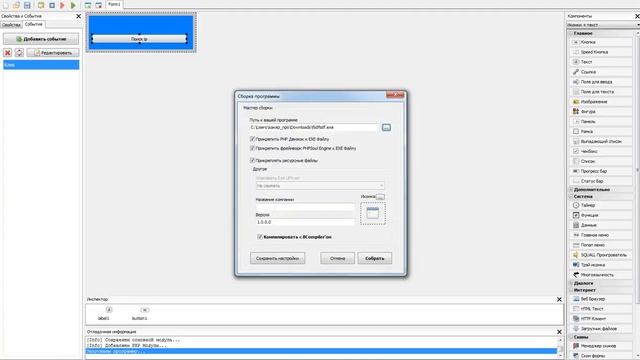
Task: Click the open project folder icon
Action: point(16,5)
